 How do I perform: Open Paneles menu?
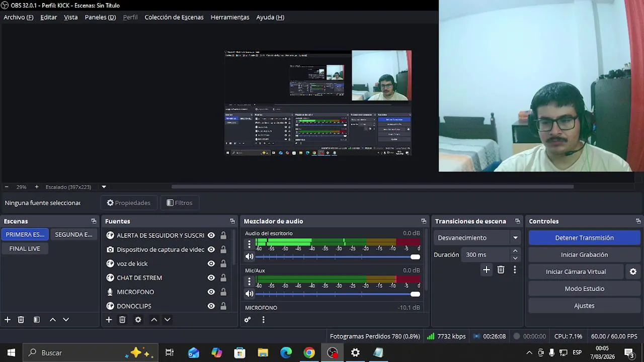pos(100,17)
